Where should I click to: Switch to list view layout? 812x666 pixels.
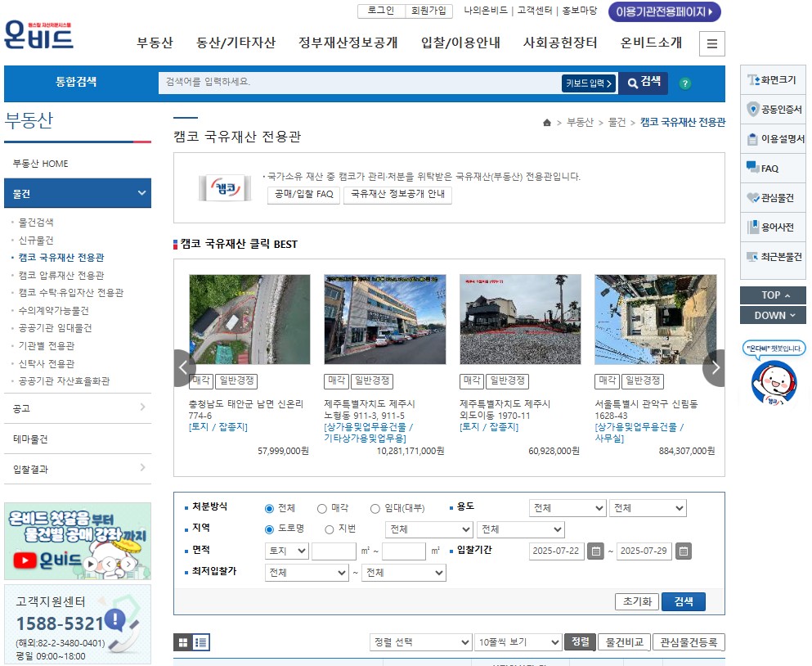(201, 642)
